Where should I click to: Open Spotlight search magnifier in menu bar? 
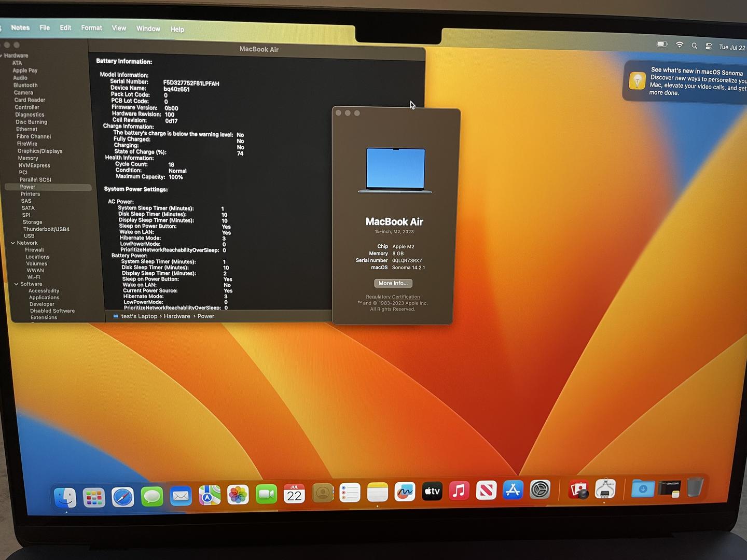(x=694, y=46)
